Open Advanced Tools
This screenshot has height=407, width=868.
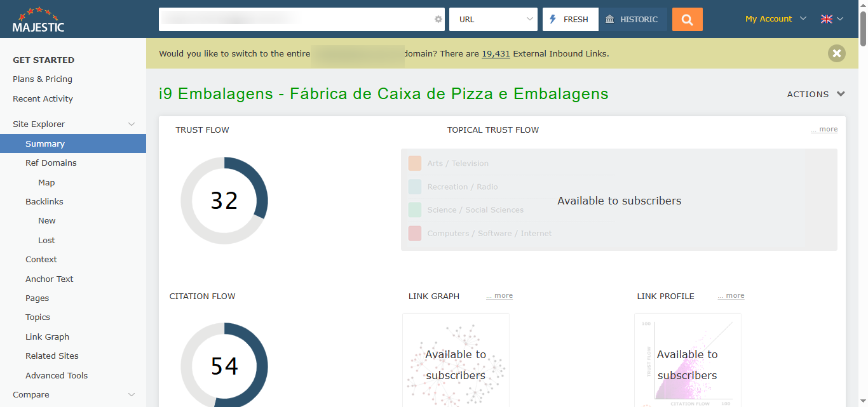point(57,376)
